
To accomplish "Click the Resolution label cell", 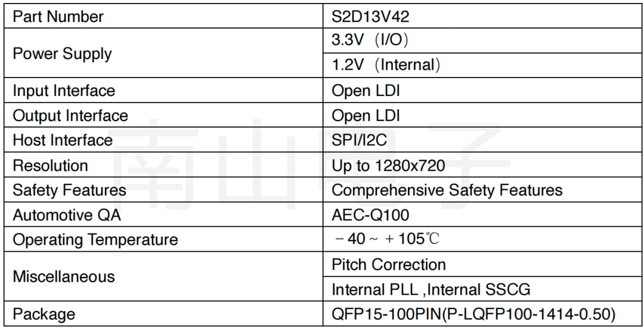I will tap(51, 165).
